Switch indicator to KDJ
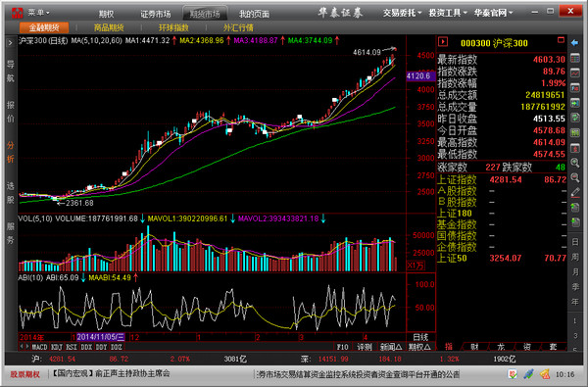This screenshot has width=588, height=387. click(57, 347)
